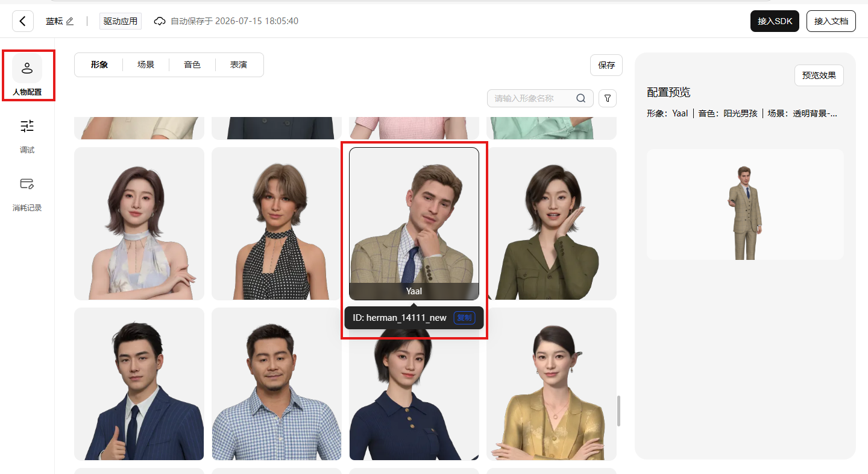This screenshot has width=868, height=474.
Task: Switch to the 表演 tab
Action: 239,65
